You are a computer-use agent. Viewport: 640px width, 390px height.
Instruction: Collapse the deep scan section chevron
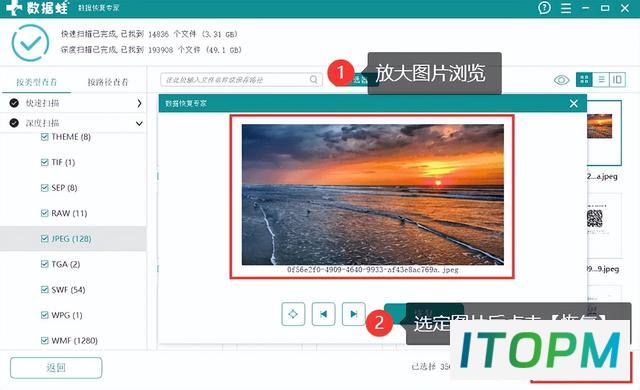(139, 123)
